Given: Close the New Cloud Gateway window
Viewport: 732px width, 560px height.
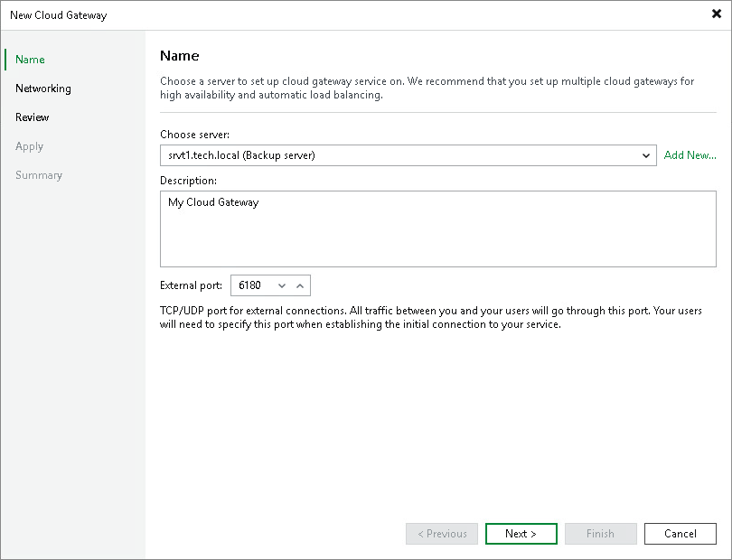Looking at the screenshot, I should click(x=716, y=14).
